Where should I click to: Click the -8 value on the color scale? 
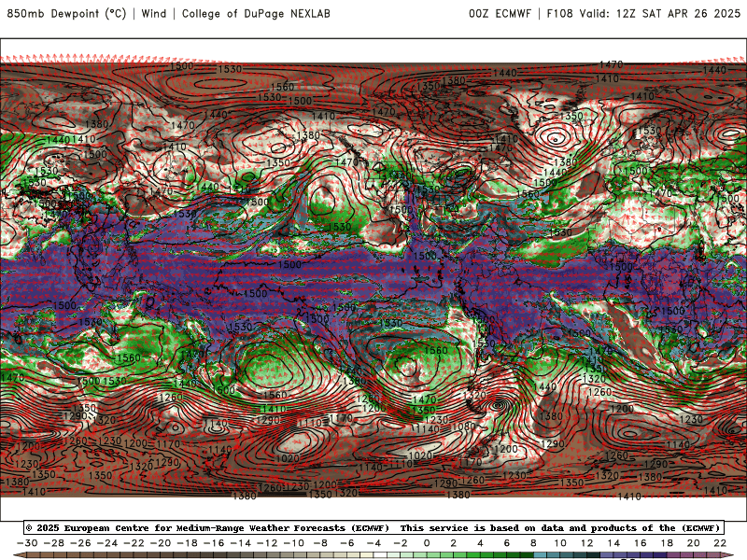(x=320, y=543)
